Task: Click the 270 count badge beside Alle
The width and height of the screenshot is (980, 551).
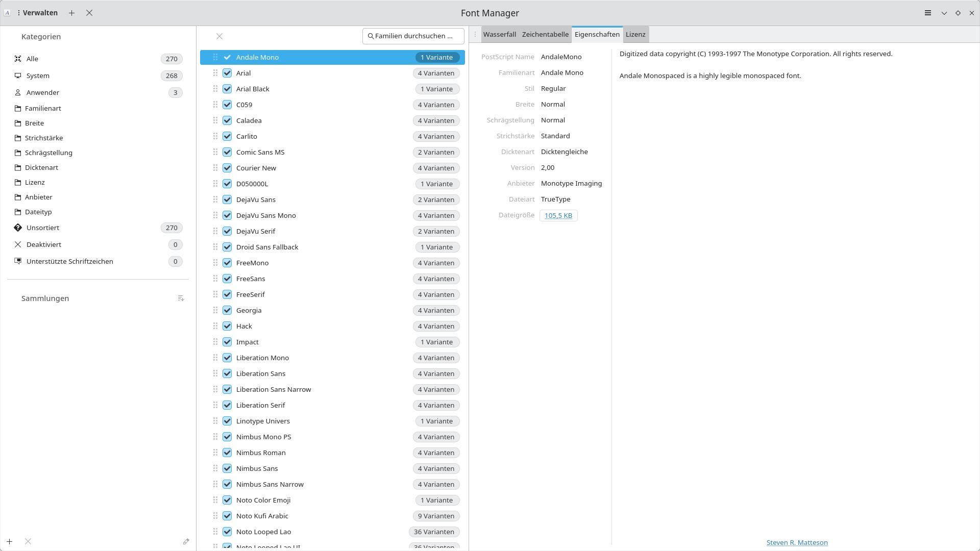Action: pos(171,59)
